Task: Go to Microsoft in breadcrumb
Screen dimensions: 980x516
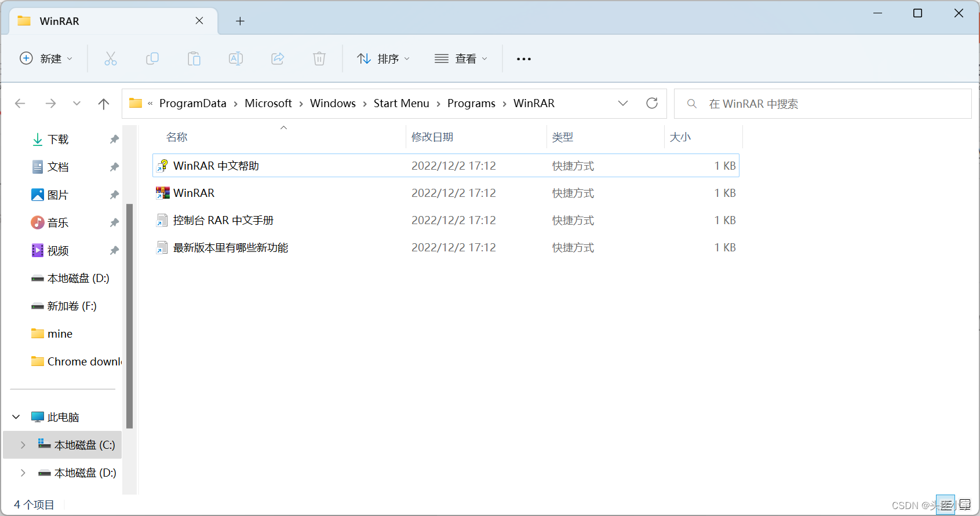Action: point(268,103)
